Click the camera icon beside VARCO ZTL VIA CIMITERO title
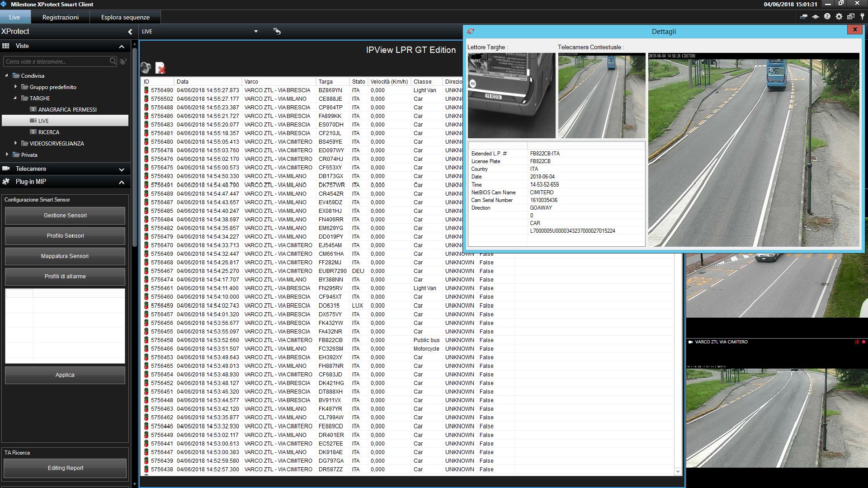Viewport: 868px width, 488px height. point(690,342)
